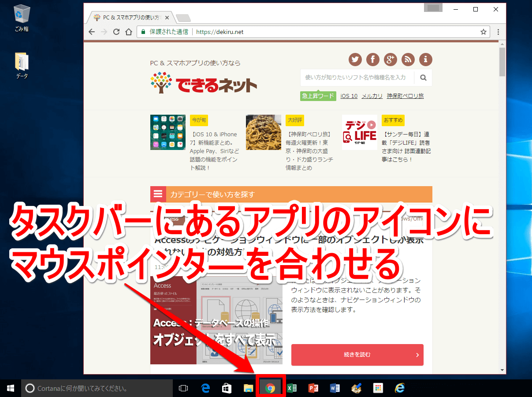The height and width of the screenshot is (397, 532).
Task: Launch PowerPoint from the taskbar
Action: pos(313,388)
